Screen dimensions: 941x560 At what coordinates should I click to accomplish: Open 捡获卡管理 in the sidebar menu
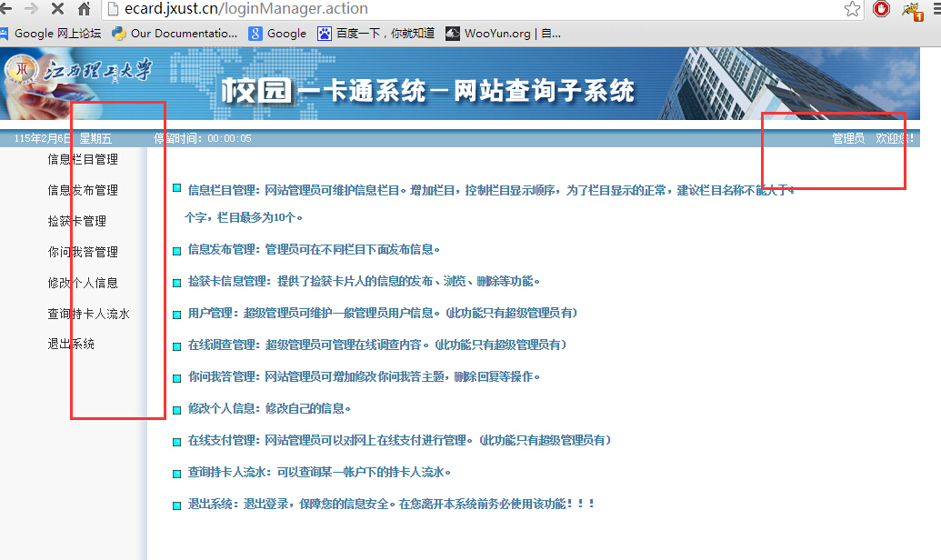[x=76, y=221]
